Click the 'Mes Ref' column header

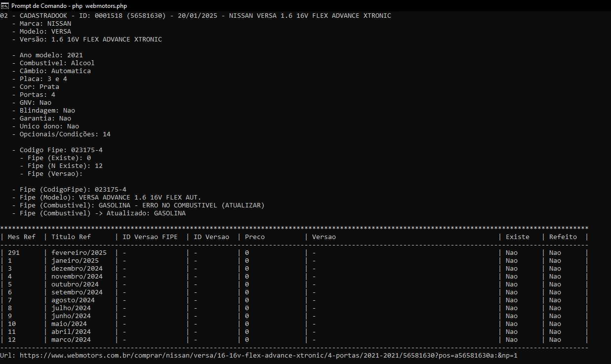click(x=22, y=237)
